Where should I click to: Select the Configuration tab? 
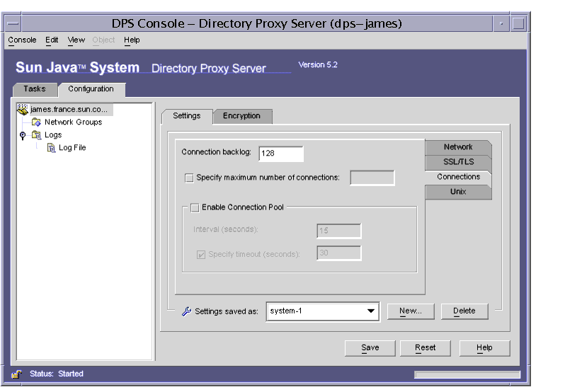point(91,89)
